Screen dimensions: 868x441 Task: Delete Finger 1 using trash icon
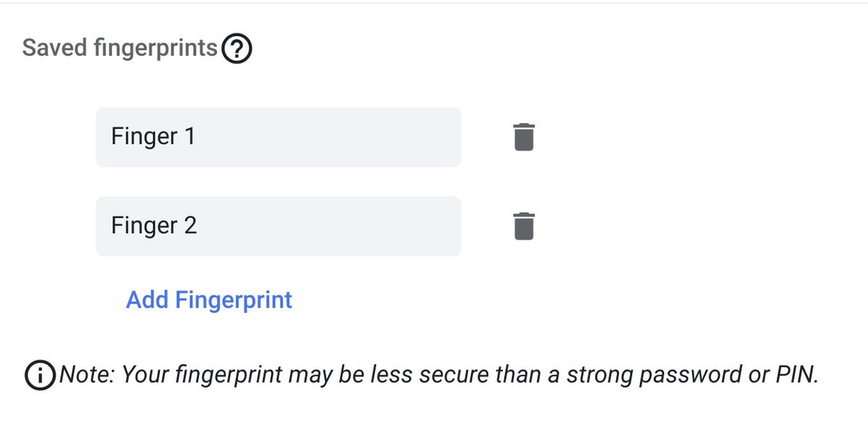click(x=524, y=137)
